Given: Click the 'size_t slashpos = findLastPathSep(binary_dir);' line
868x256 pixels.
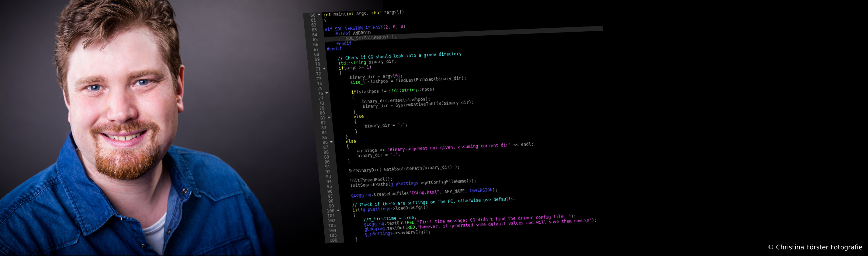Looking at the screenshot, I should (x=408, y=80).
